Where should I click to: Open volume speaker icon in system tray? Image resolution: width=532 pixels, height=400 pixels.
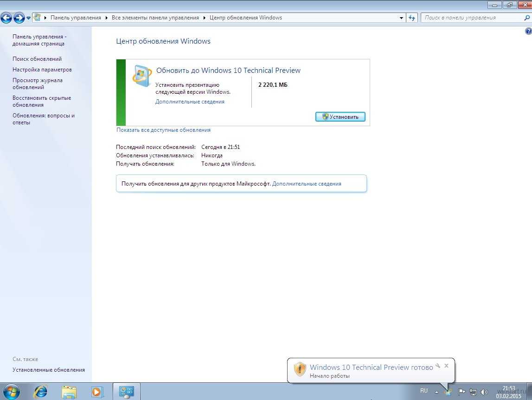pos(484,392)
